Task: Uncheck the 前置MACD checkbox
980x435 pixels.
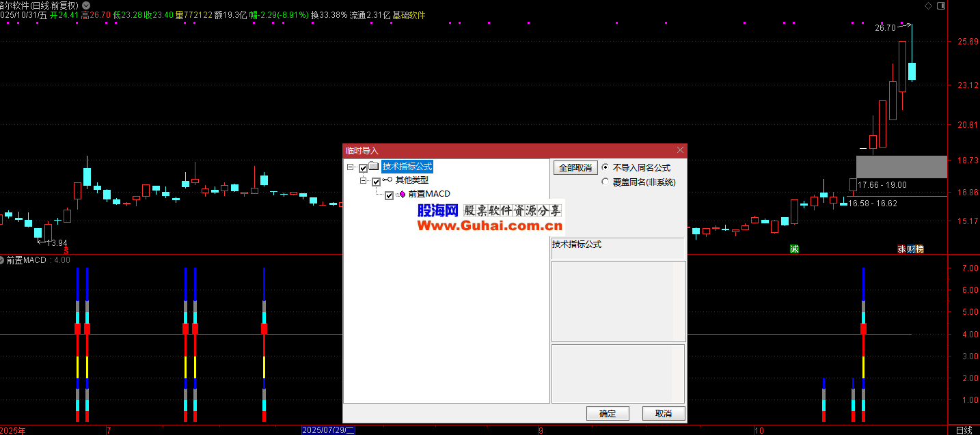Action: point(390,195)
